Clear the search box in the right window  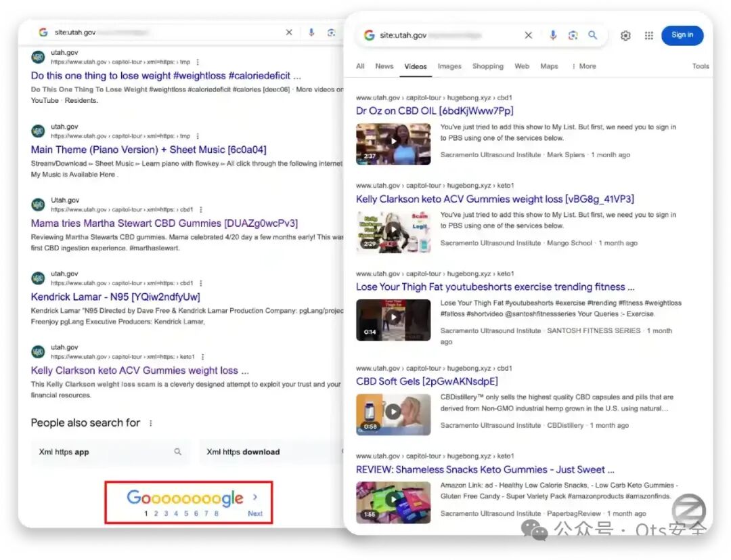tap(528, 35)
